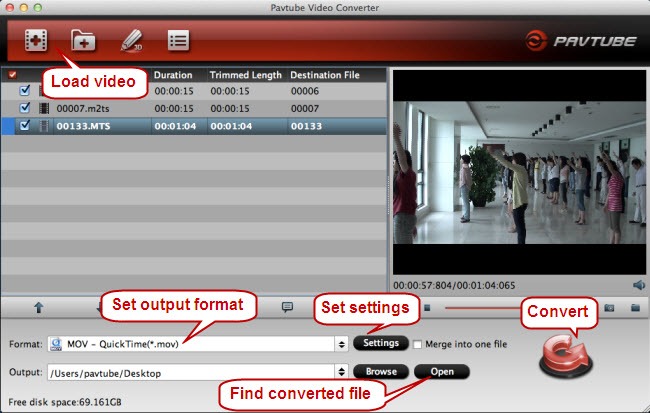Open the task list icon in toolbar

(x=178, y=40)
